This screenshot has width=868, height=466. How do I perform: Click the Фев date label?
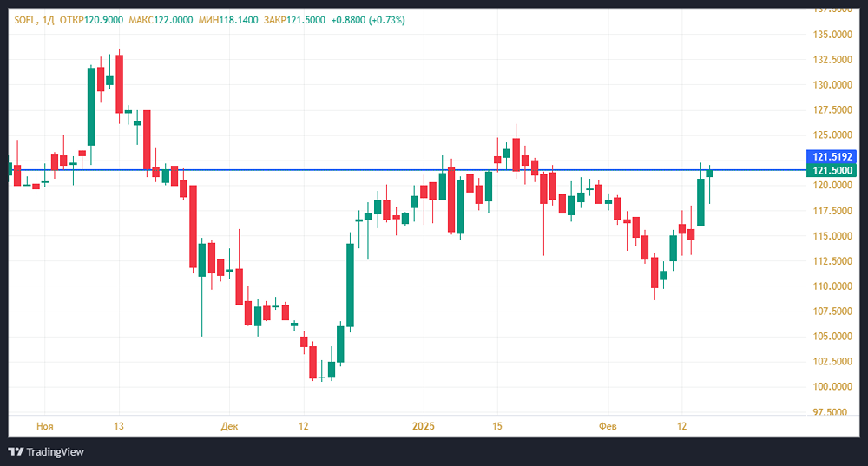(x=608, y=426)
